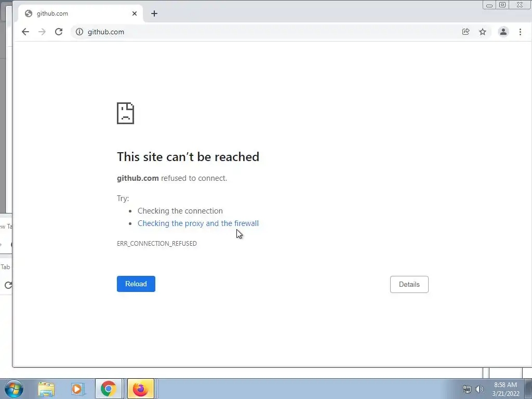This screenshot has width=532, height=399.
Task: Open the Chrome profile avatar menu
Action: (x=503, y=32)
